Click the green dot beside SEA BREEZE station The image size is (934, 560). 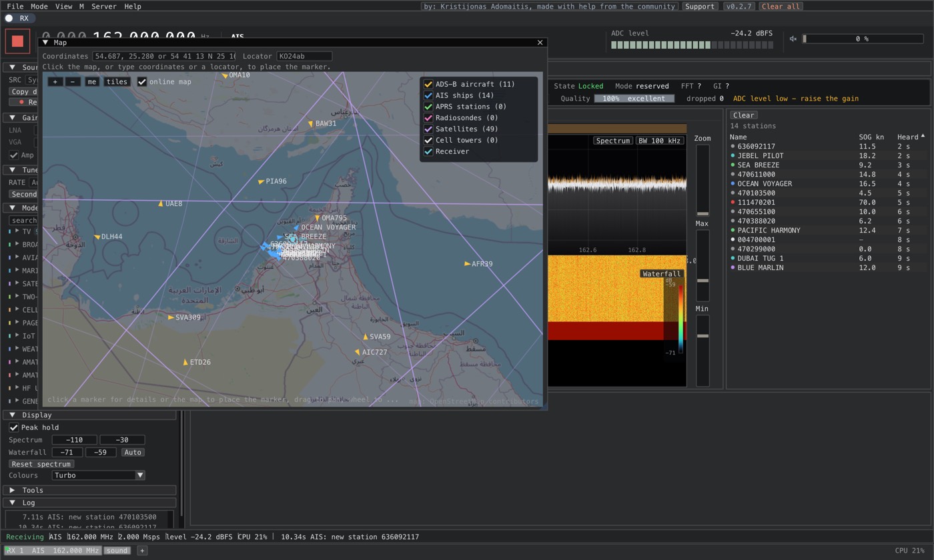coord(733,165)
